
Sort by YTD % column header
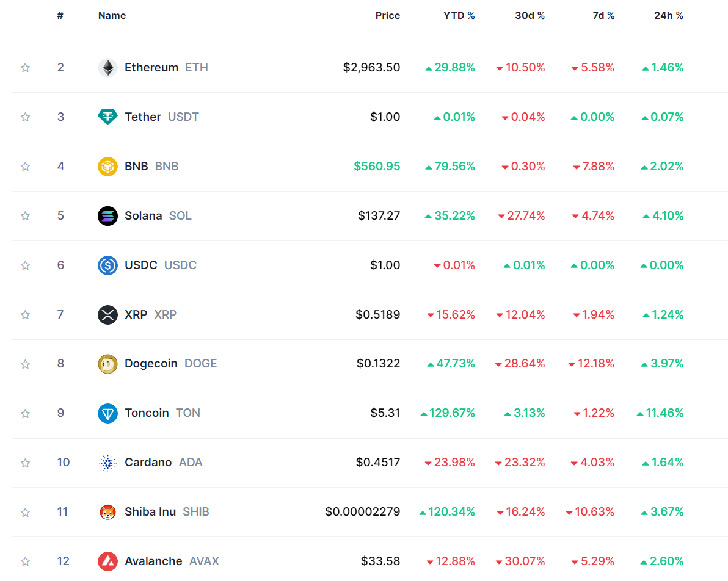click(459, 16)
